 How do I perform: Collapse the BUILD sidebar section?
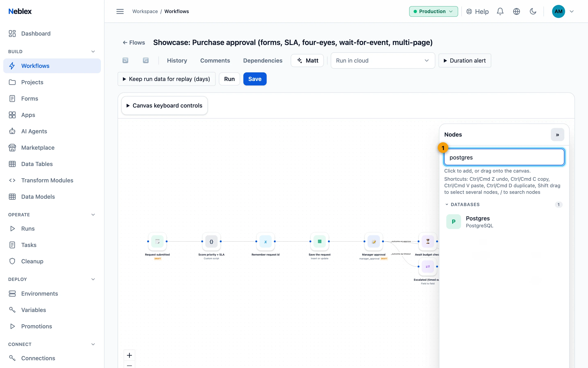52,51
